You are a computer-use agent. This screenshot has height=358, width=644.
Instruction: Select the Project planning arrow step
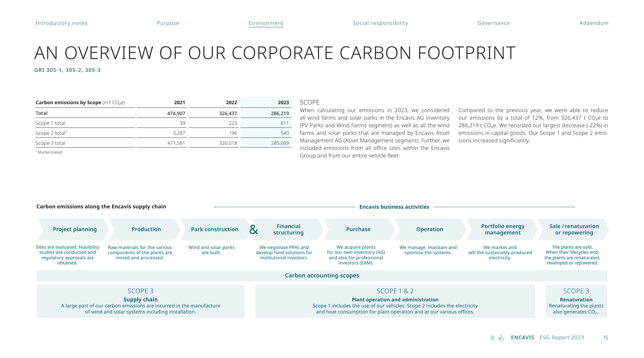73,229
